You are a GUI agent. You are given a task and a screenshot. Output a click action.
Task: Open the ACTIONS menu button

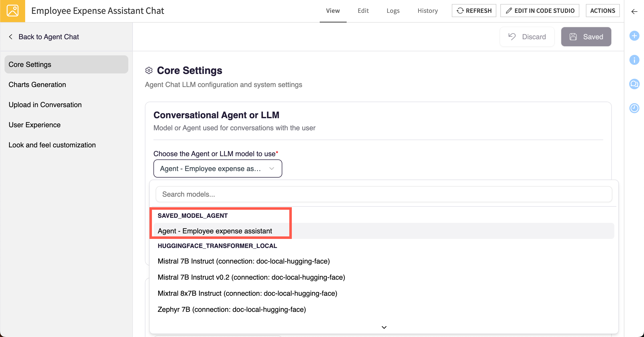coord(603,11)
